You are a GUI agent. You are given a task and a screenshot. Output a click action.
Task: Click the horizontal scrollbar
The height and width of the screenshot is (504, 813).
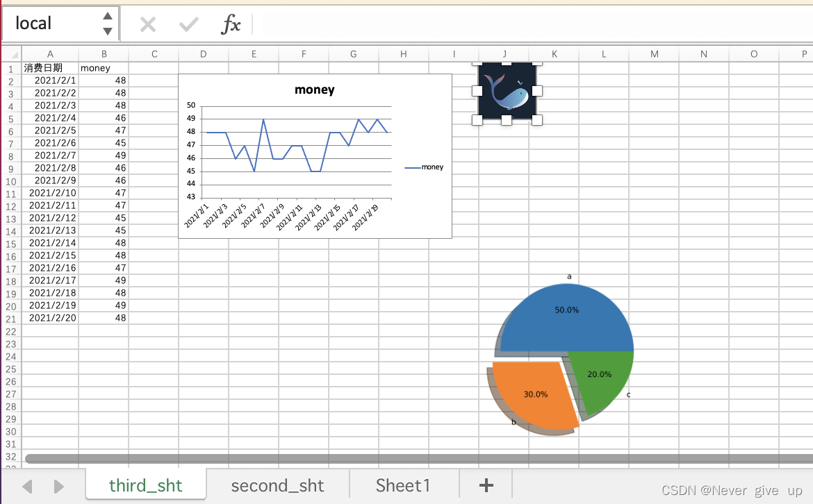click(x=419, y=458)
